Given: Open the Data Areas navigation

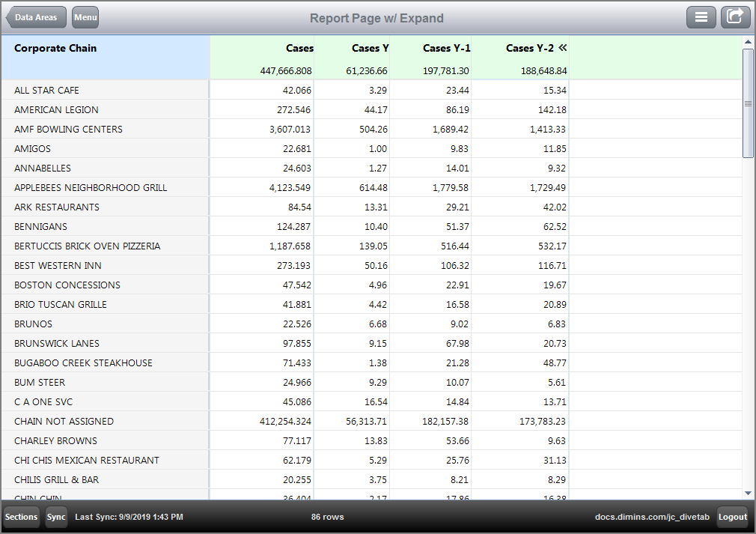Looking at the screenshot, I should point(35,16).
